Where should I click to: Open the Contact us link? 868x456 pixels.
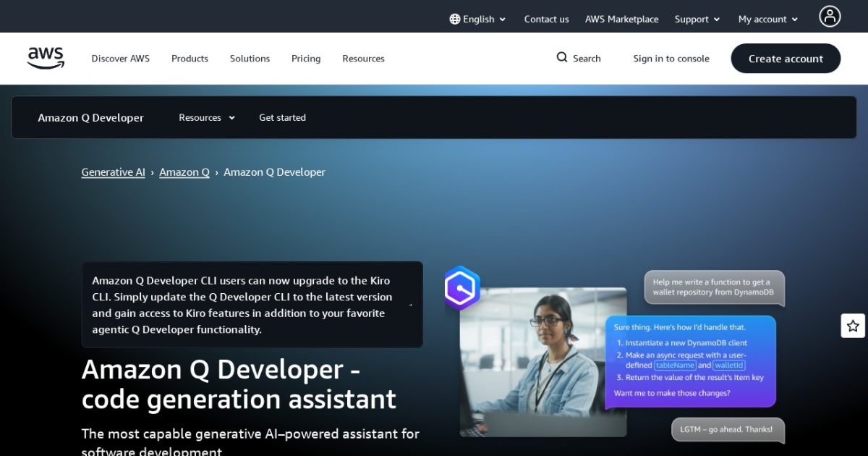coord(546,19)
